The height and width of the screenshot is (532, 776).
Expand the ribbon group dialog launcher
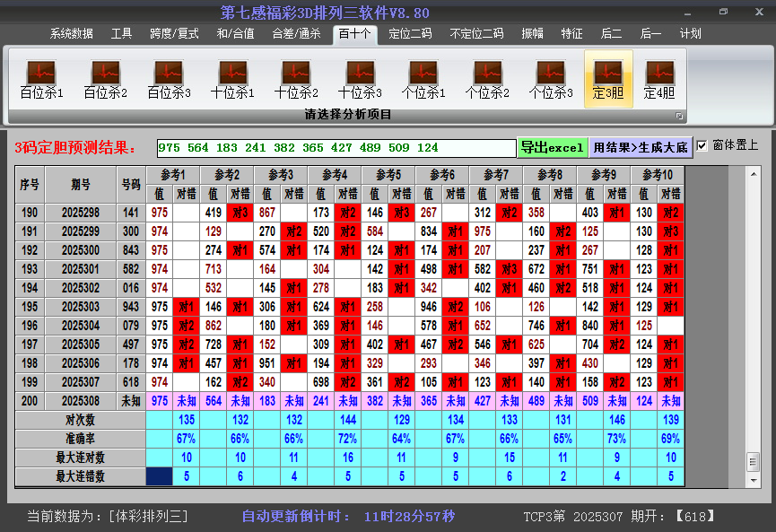pos(679,116)
